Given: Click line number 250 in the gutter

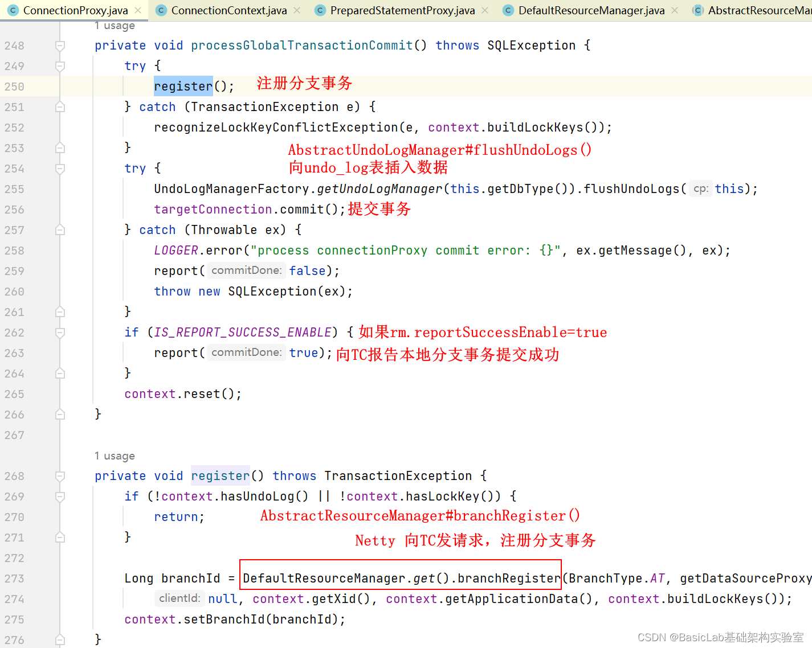Looking at the screenshot, I should [14, 87].
